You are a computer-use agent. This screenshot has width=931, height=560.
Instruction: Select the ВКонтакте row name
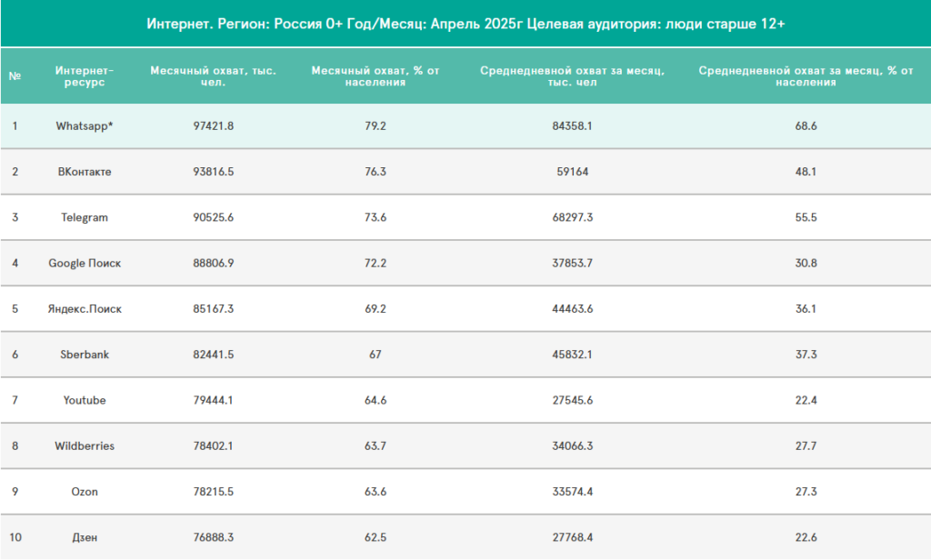tap(85, 172)
